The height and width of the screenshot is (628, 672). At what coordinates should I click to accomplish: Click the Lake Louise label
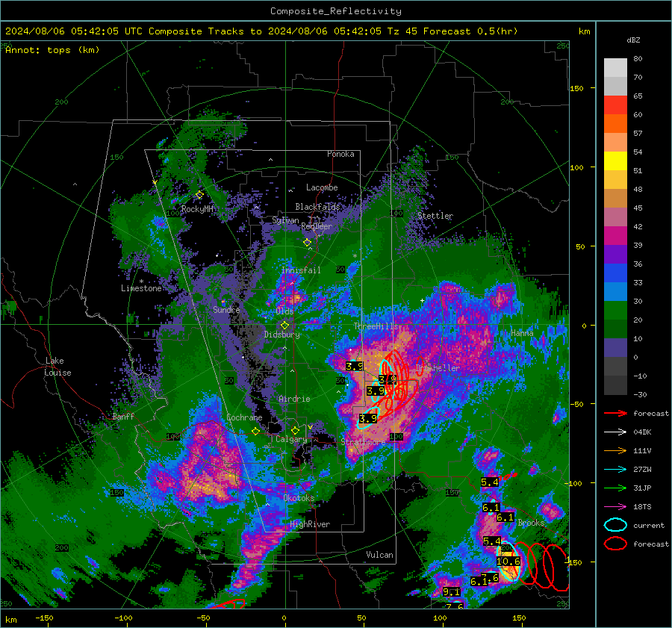pos(57,367)
